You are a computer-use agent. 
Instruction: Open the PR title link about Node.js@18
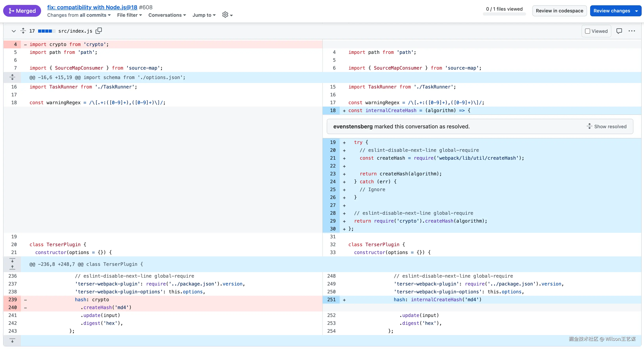(x=92, y=7)
